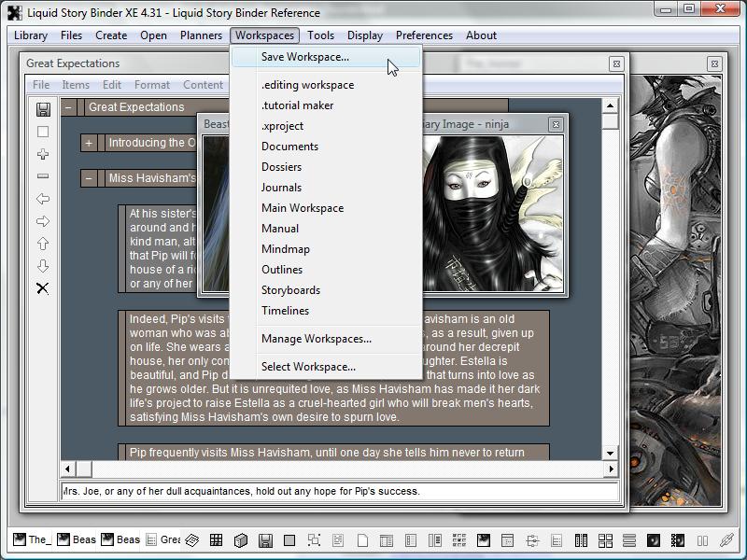Open the Preferences menu in menu bar

pos(424,35)
